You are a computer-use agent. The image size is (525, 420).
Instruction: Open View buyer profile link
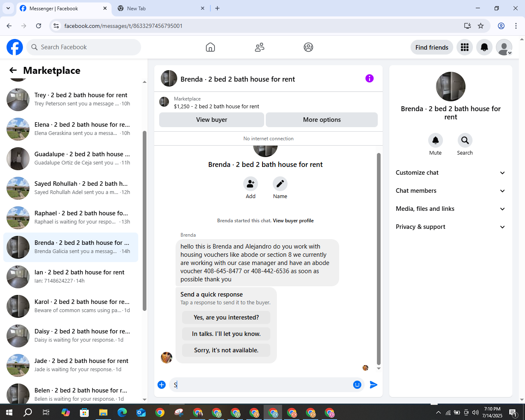[293, 221]
